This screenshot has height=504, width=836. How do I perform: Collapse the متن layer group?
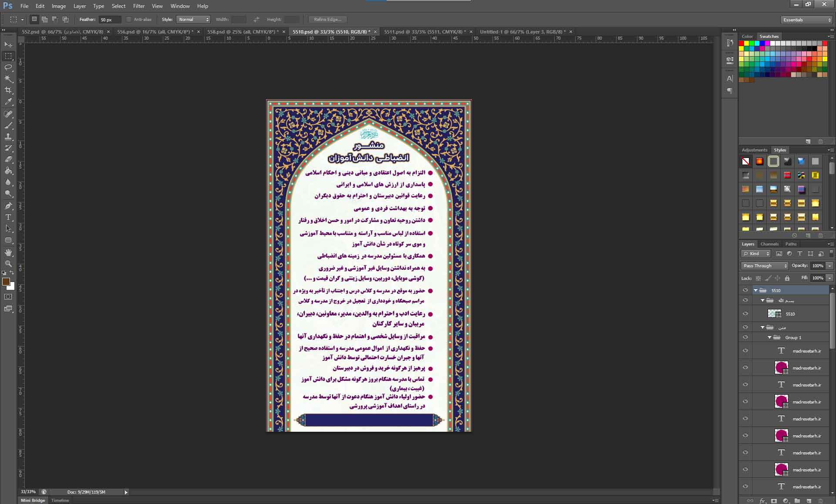(762, 327)
